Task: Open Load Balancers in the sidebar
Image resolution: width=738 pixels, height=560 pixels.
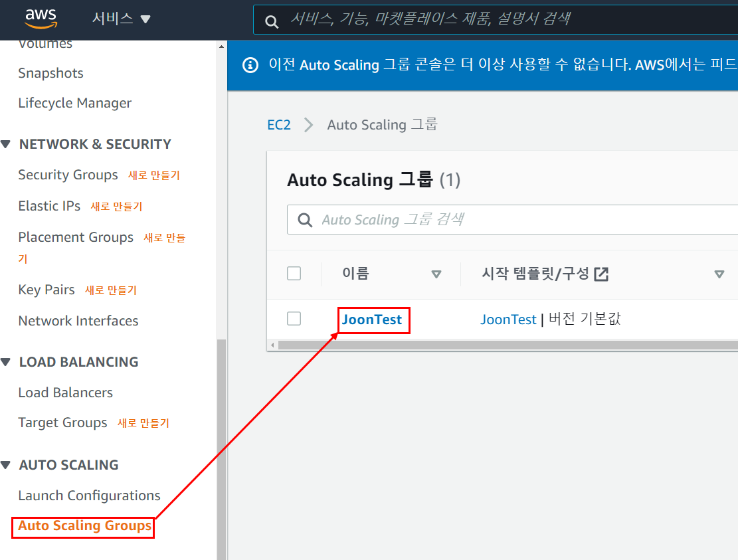Action: click(65, 393)
